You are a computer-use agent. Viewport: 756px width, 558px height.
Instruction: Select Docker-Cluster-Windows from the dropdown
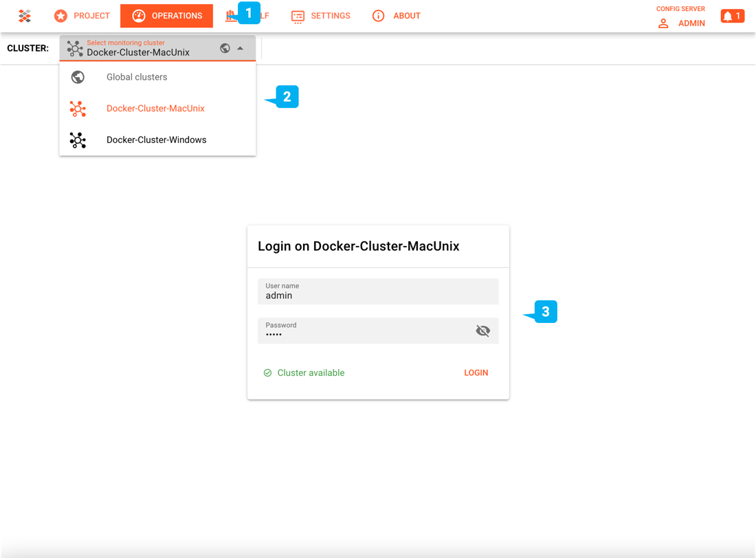[x=156, y=139]
